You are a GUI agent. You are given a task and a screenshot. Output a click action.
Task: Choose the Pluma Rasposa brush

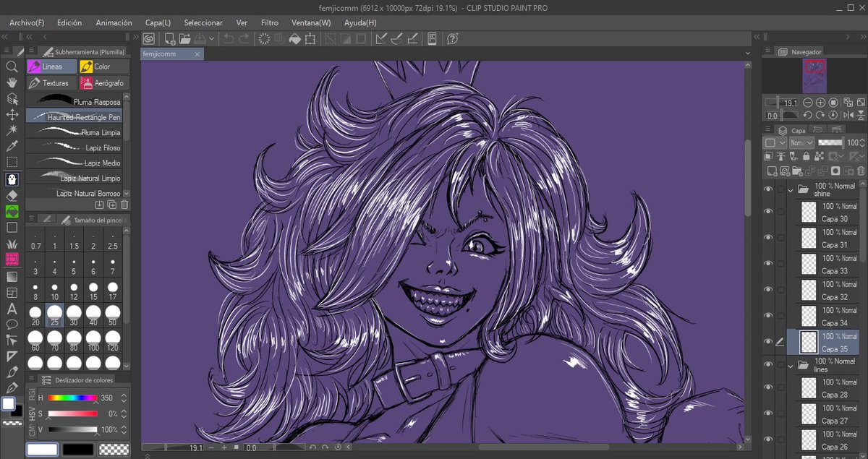tap(75, 101)
